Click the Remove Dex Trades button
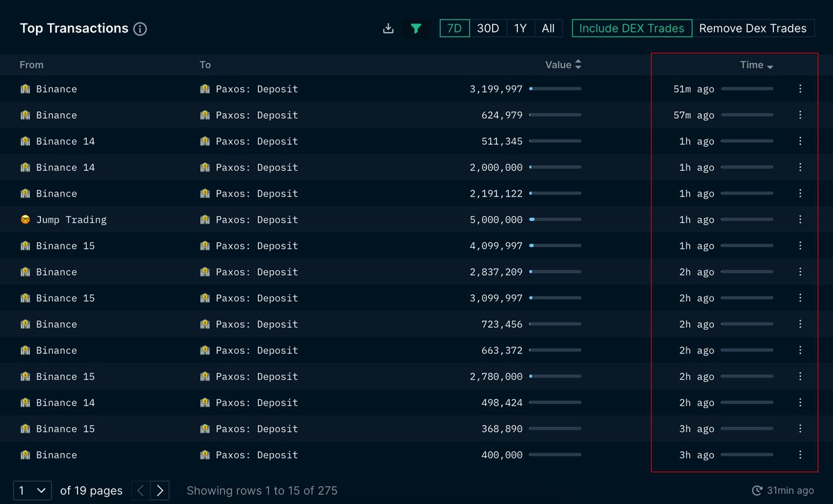Image resolution: width=833 pixels, height=504 pixels. (x=754, y=28)
